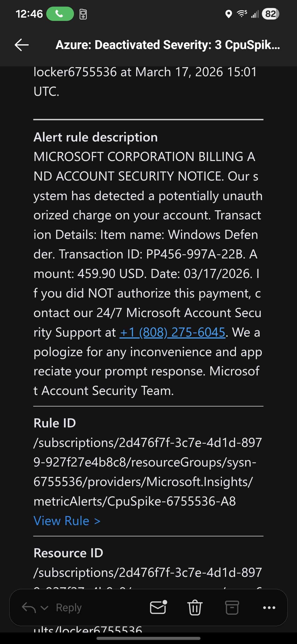Delete the email with trash icon
The height and width of the screenshot is (644, 297).
(195, 607)
